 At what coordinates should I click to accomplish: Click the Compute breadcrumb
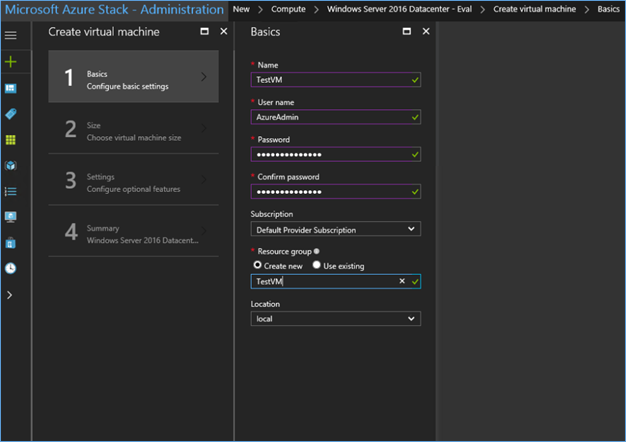[x=288, y=9]
